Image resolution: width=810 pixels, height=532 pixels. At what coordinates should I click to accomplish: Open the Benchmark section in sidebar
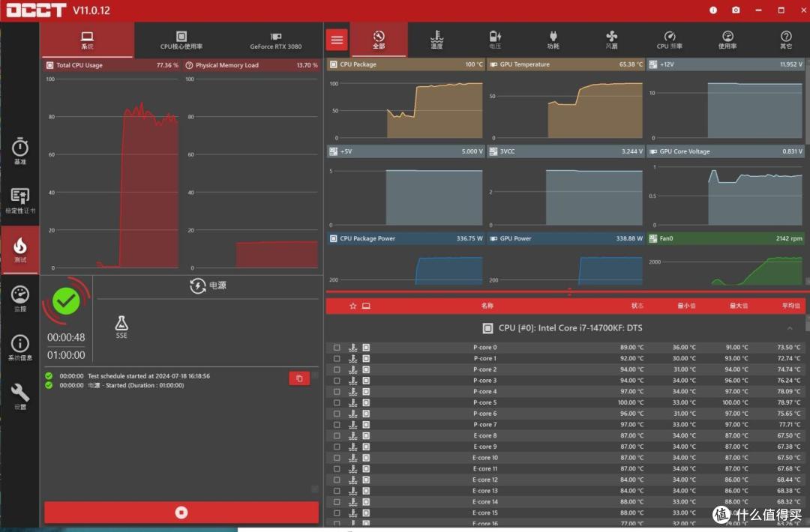tap(19, 151)
